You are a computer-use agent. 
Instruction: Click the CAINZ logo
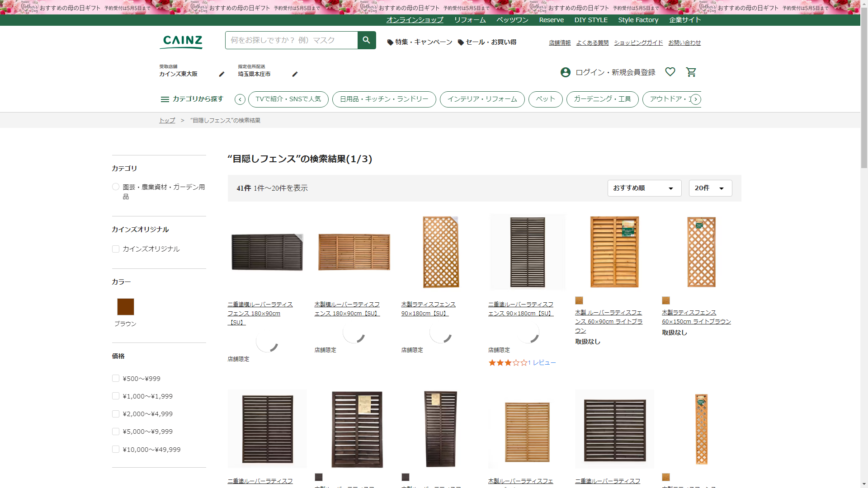(182, 42)
